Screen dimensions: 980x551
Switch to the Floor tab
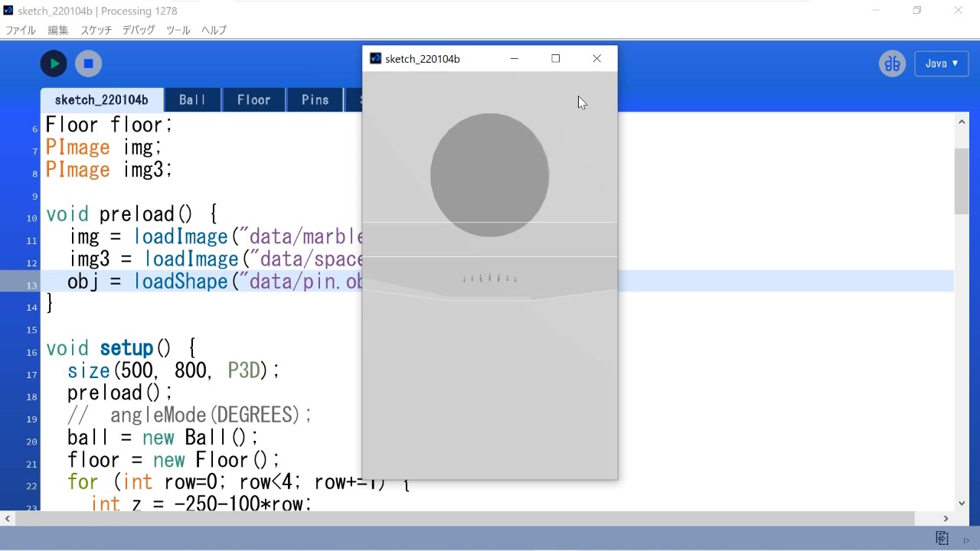tap(253, 99)
